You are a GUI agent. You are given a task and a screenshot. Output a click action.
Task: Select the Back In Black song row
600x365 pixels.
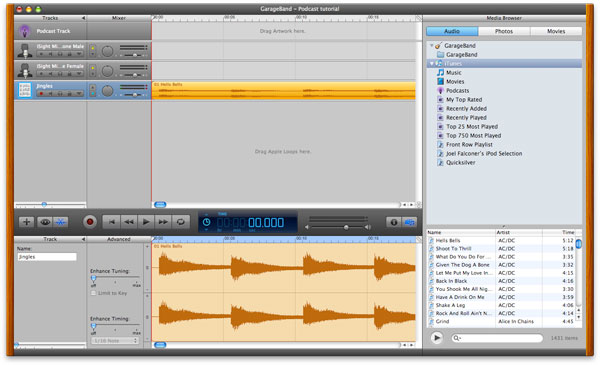pos(501,281)
